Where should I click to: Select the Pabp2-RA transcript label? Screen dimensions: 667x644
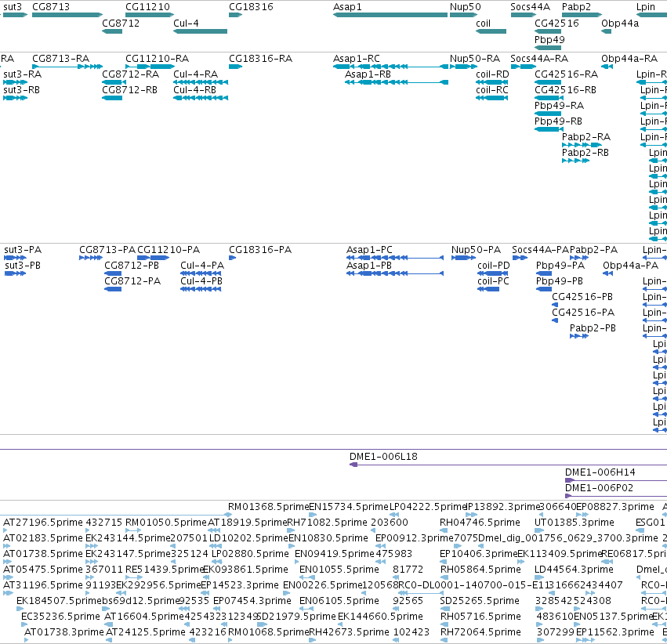[586, 137]
